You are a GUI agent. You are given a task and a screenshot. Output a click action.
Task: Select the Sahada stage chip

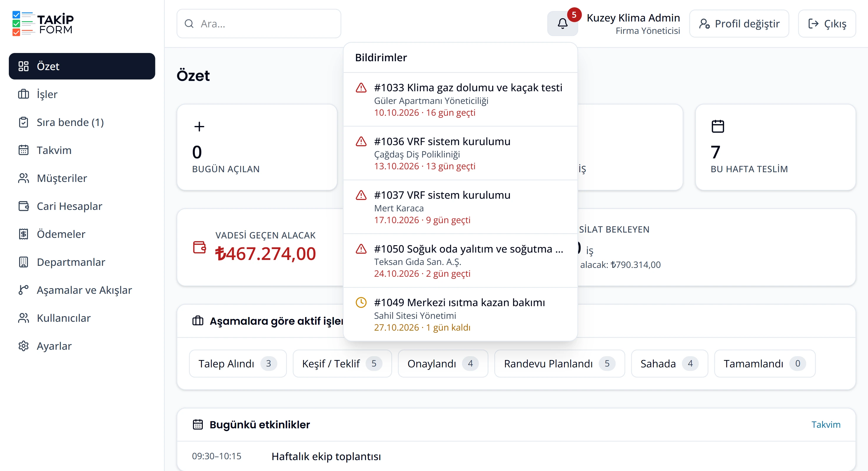pos(669,364)
